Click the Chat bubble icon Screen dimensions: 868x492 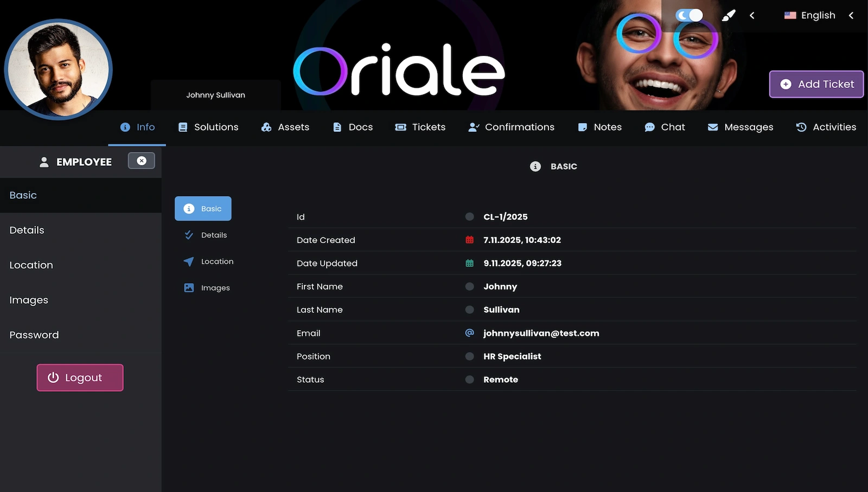coord(649,127)
